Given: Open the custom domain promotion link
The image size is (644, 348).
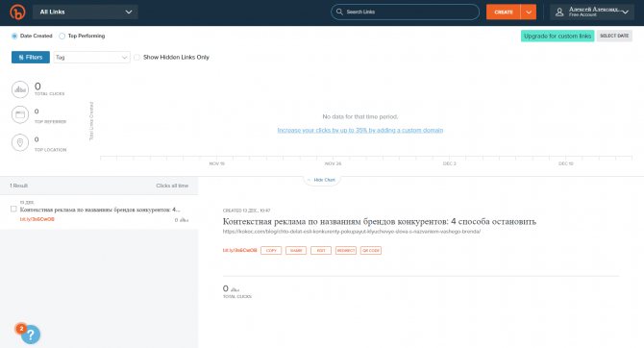Looking at the screenshot, I should tap(360, 130).
